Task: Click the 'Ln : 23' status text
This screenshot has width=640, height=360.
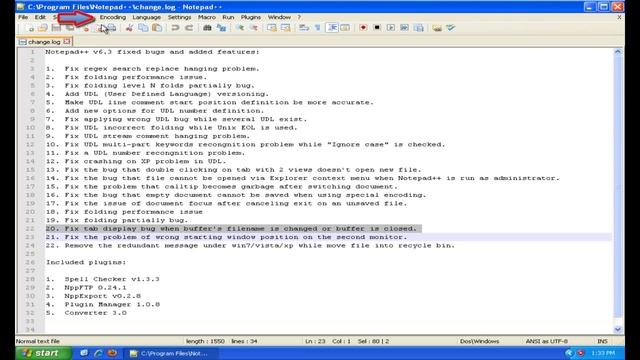Action: pyautogui.click(x=315, y=341)
